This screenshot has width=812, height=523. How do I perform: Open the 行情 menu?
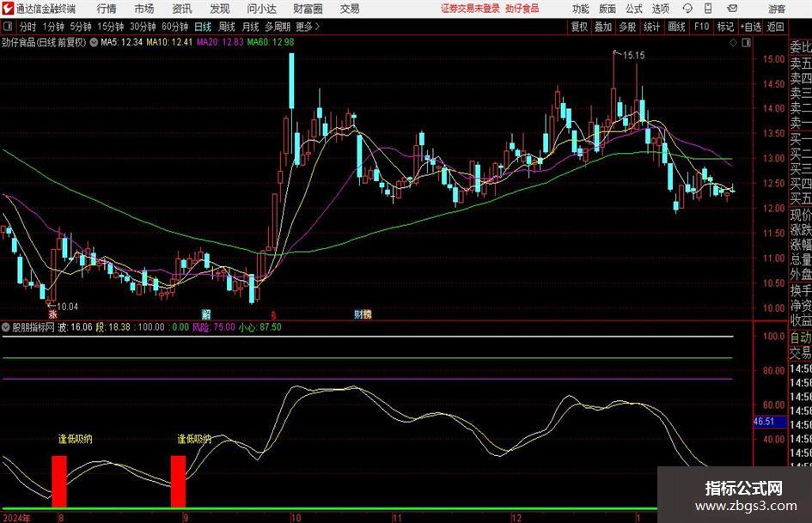tap(107, 9)
